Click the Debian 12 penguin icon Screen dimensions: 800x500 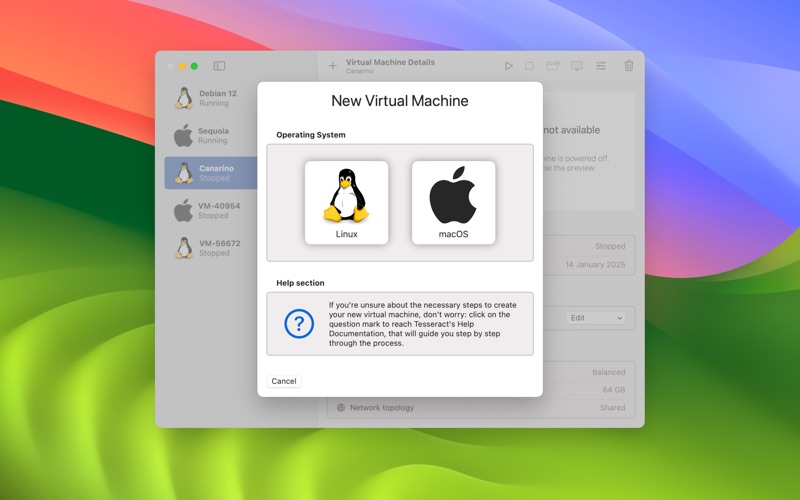tap(184, 98)
